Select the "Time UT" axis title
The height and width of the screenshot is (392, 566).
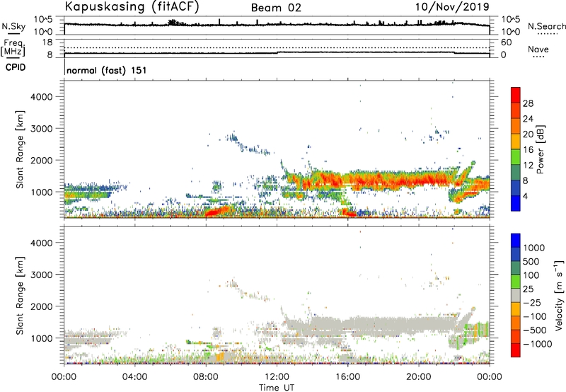point(277,388)
